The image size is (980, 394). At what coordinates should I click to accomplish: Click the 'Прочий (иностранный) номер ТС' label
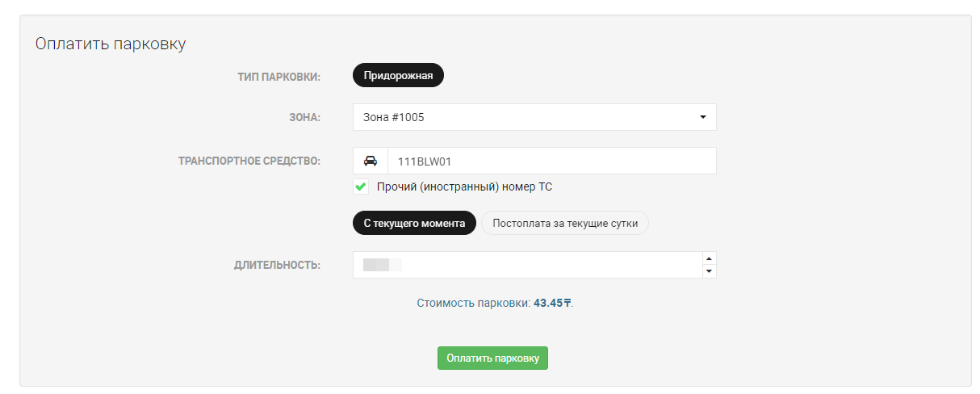click(x=465, y=187)
